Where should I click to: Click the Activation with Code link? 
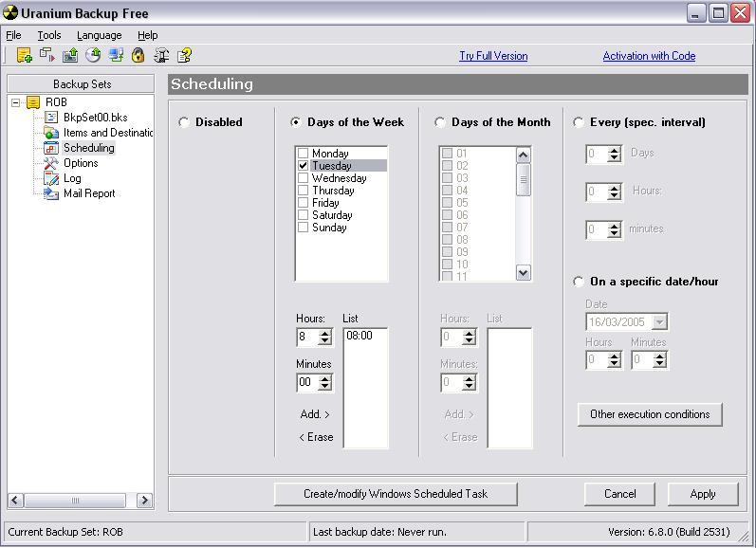click(x=649, y=56)
